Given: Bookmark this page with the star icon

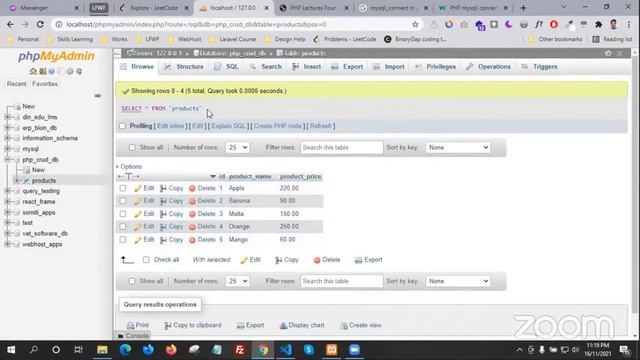Looking at the screenshot, I should point(416,24).
